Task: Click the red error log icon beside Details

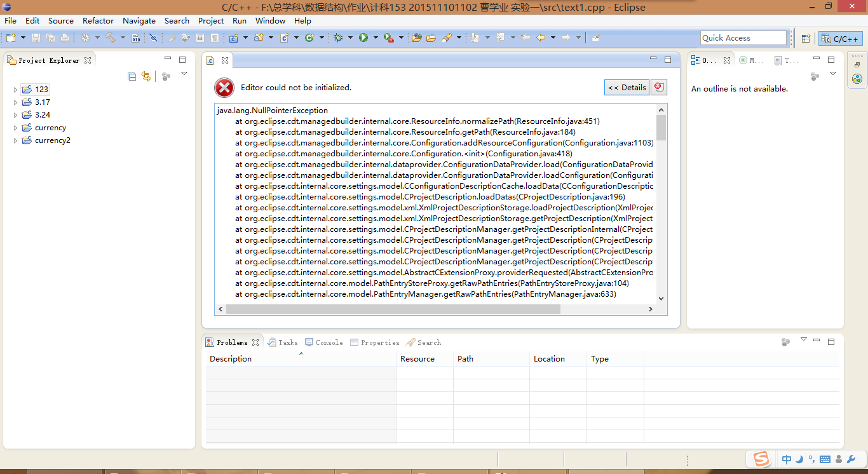Action: (659, 88)
